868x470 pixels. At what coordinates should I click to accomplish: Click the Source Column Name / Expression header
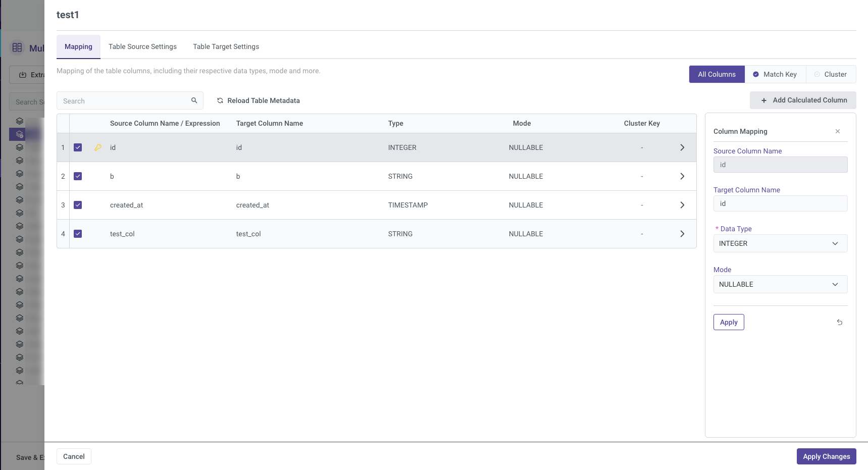(165, 123)
